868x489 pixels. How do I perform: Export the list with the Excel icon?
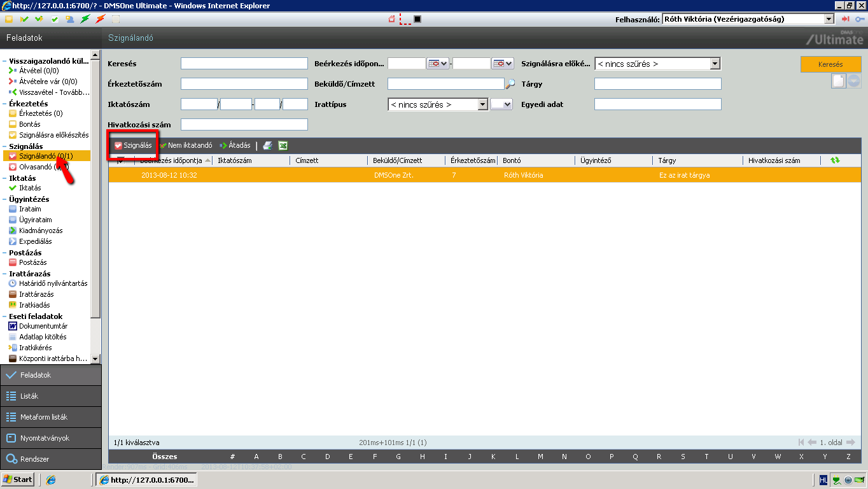click(x=283, y=146)
